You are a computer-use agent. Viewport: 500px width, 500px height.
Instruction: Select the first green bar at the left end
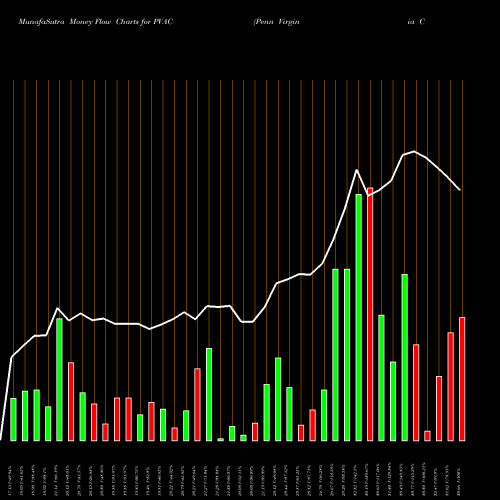click(13, 419)
